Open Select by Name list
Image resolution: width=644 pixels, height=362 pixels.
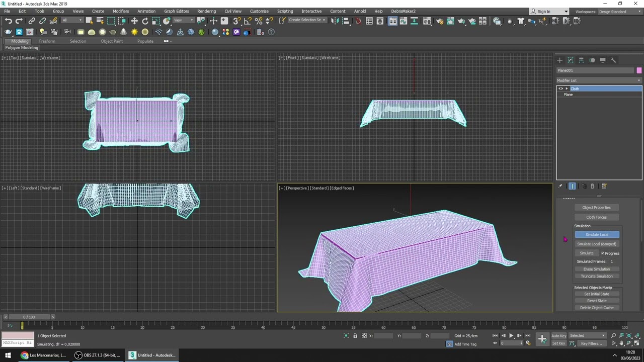100,21
